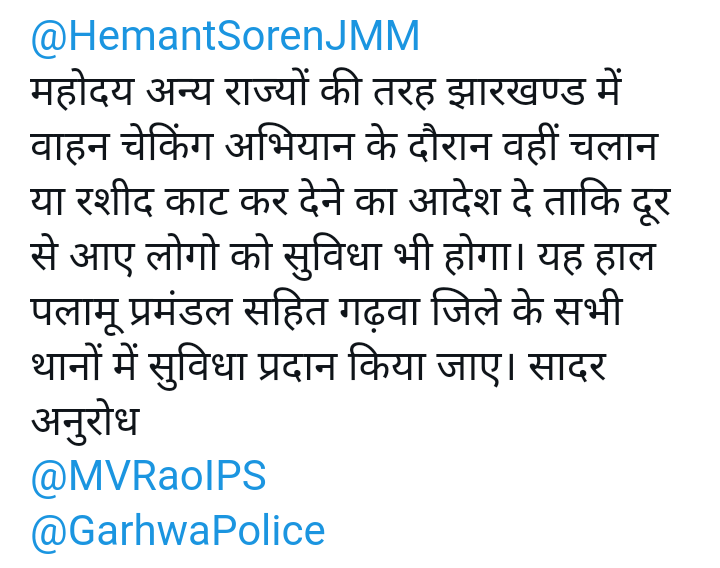Viewport: 720px width, 568px height.
Task: Click the word पलामू in the tweet
Action: [x=77, y=311]
